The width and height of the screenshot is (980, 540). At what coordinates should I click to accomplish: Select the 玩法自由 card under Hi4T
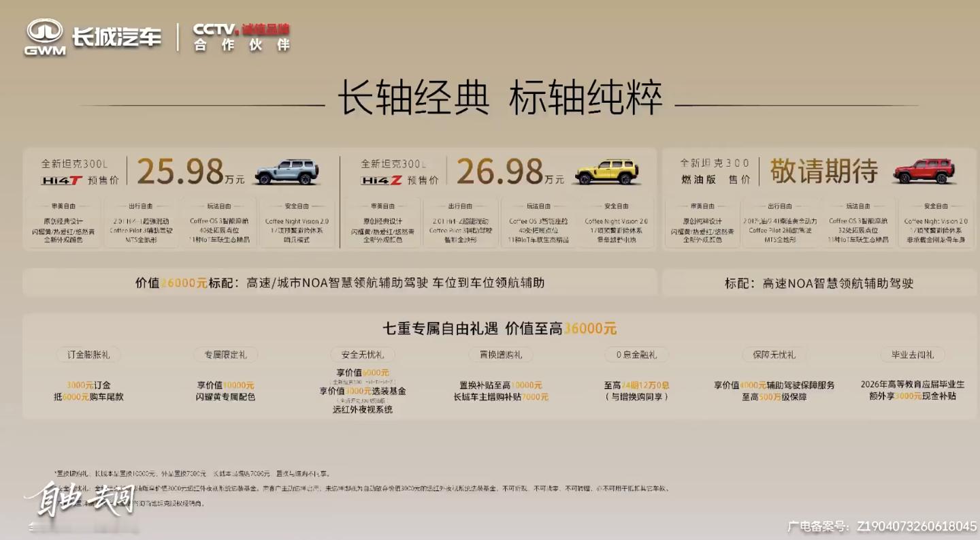[219, 223]
